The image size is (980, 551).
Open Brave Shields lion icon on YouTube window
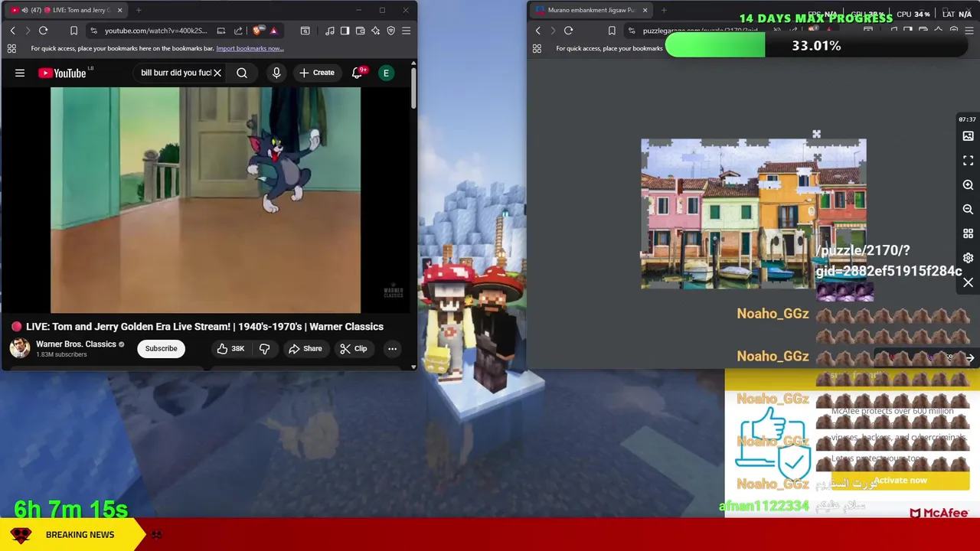tap(257, 31)
